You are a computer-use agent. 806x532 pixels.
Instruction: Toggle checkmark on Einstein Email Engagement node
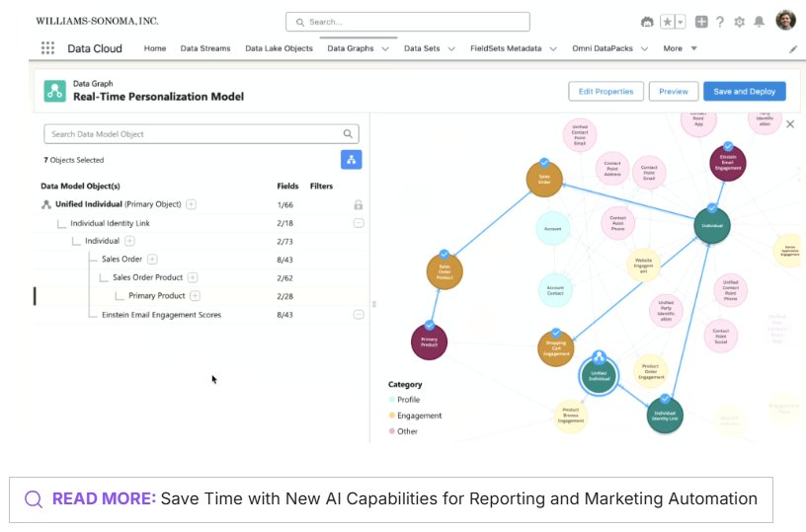728,146
